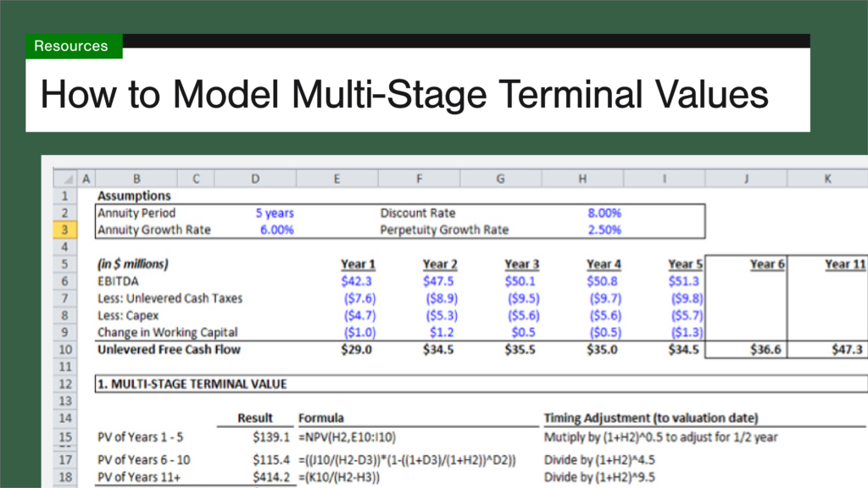Screen dimensions: 868x488
Task: Click the Annuity Growth Rate 6.00% cell
Action: (x=275, y=230)
